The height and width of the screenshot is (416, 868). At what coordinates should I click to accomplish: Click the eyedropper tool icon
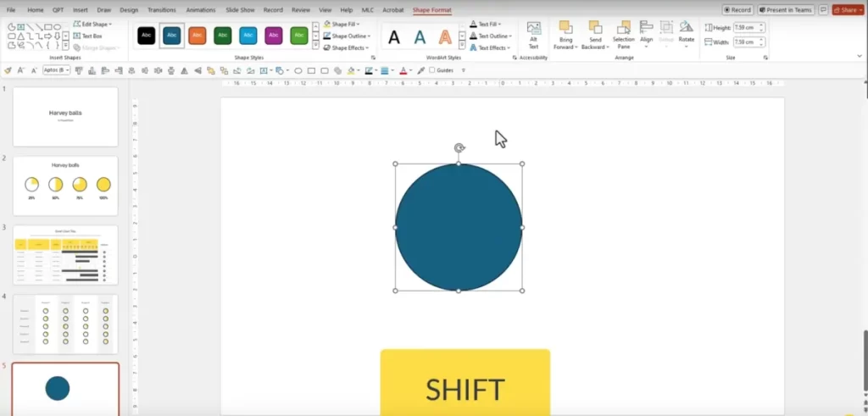420,70
